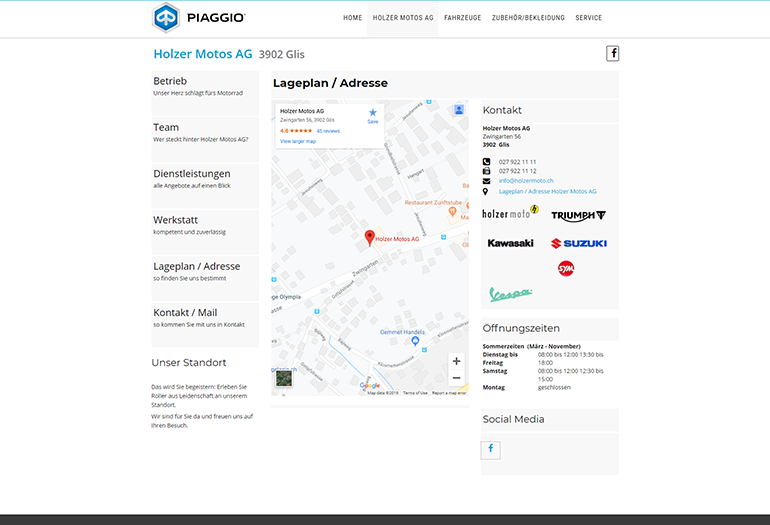The image size is (770, 525).
Task: Click the 'Zwingarten 56' address text
Action: coord(502,137)
